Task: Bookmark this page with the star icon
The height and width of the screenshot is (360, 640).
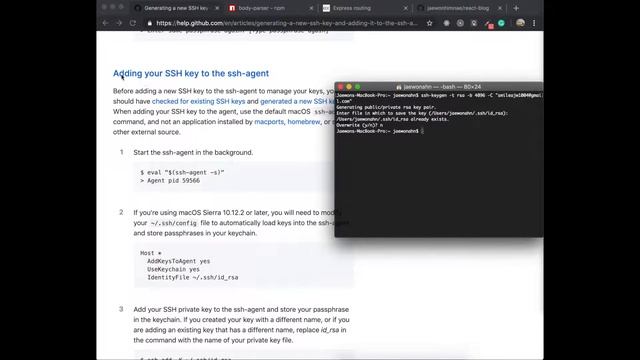Action: coord(429,23)
